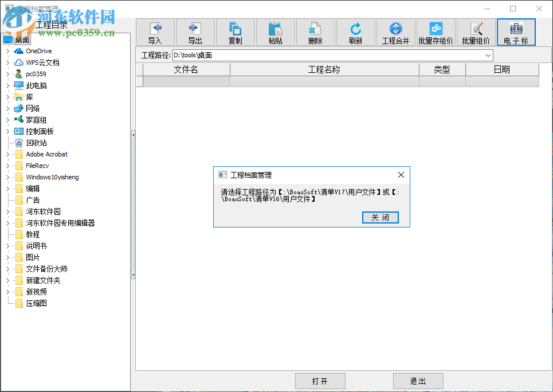Click the 关闭 button in the dialog
The width and height of the screenshot is (553, 392).
coord(380,217)
